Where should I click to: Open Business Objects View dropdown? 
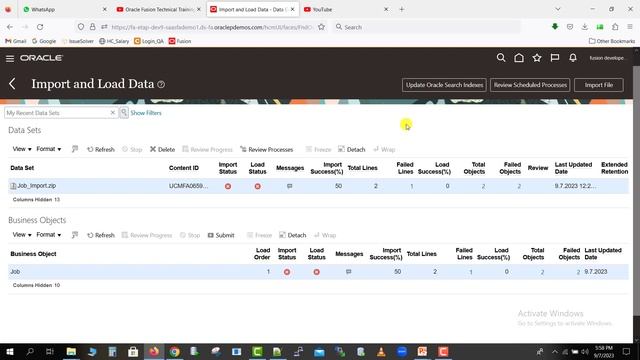tap(22, 235)
